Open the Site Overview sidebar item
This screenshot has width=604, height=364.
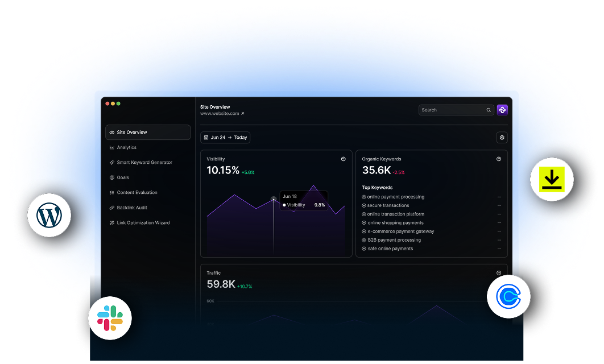(x=147, y=132)
